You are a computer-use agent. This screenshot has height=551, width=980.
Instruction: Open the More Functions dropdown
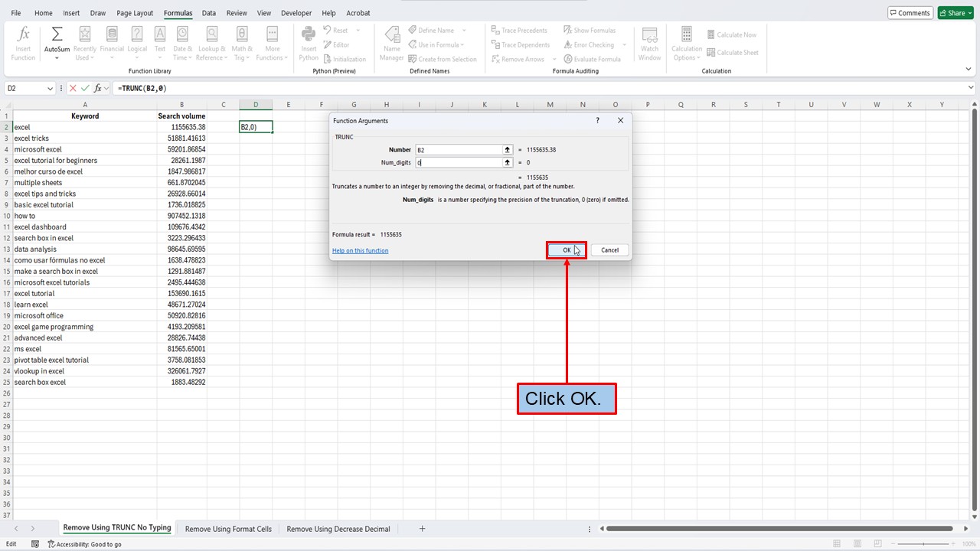tap(272, 42)
